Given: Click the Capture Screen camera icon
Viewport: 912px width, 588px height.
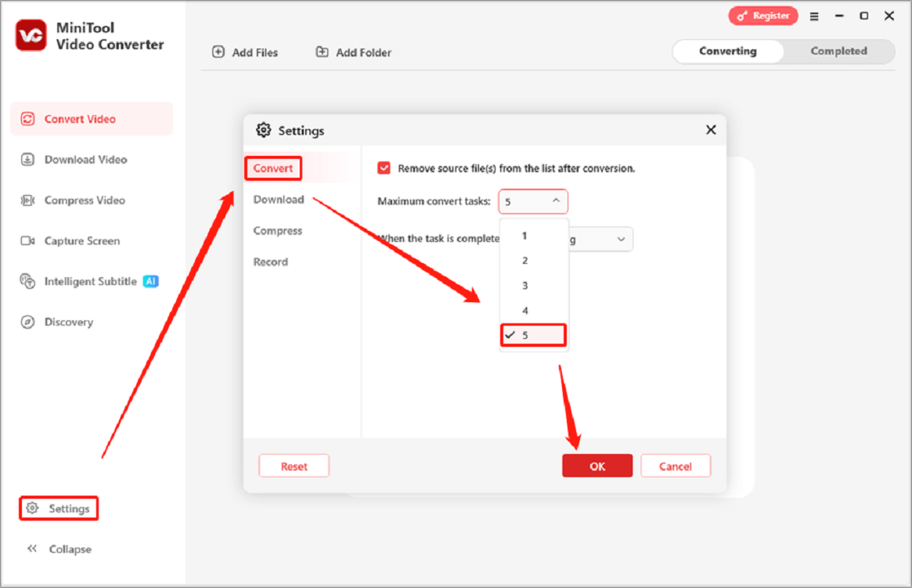Looking at the screenshot, I should coord(27,241).
